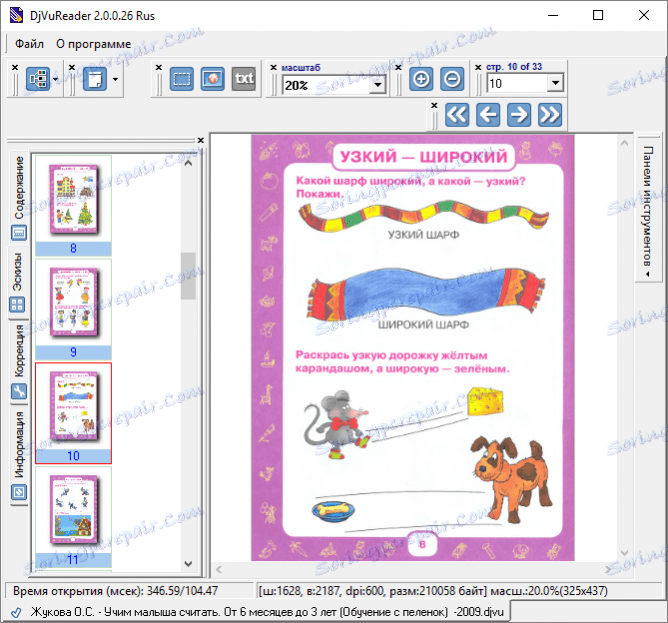Click the DjVuReader title bar app icon

(x=16, y=15)
